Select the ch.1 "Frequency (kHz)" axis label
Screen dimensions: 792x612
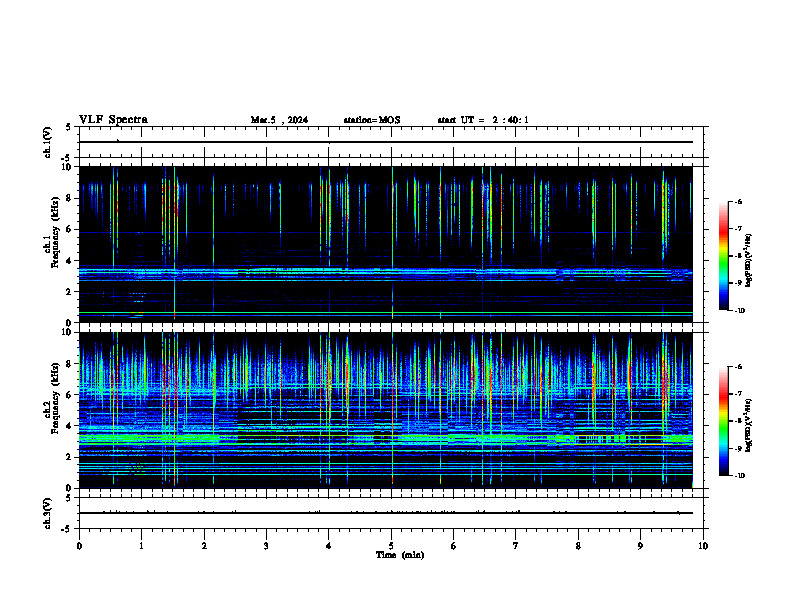pyautogui.click(x=55, y=232)
